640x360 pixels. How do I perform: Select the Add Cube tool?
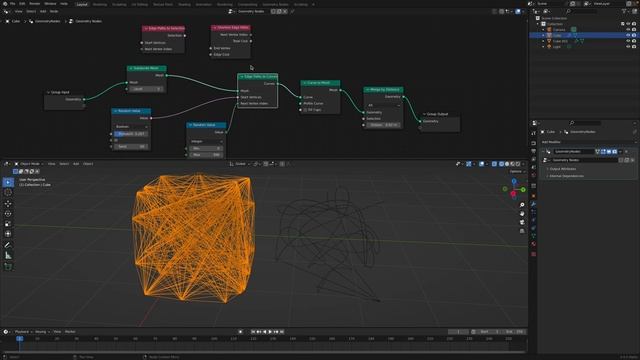pos(8,267)
